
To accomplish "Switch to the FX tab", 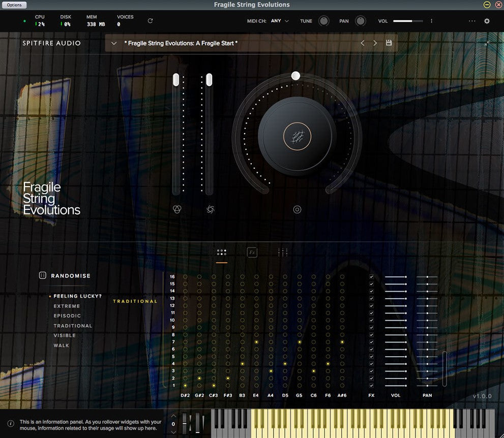I will pos(252,252).
